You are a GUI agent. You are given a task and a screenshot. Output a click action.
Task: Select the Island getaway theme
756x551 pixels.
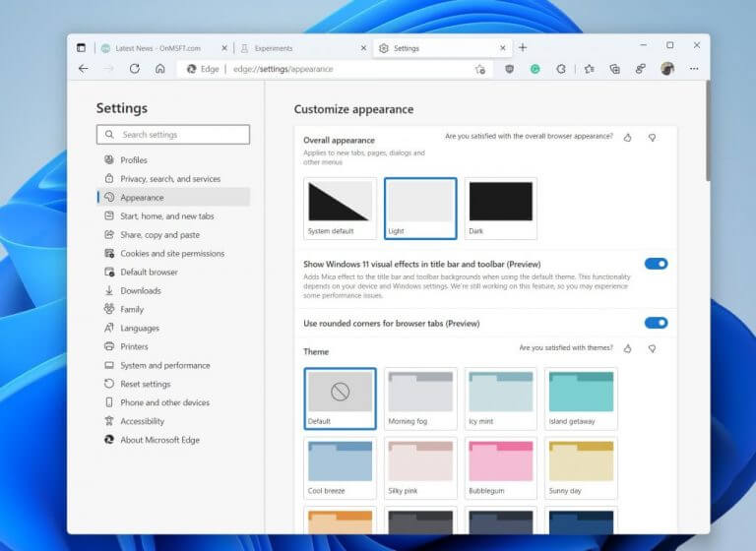click(x=581, y=398)
